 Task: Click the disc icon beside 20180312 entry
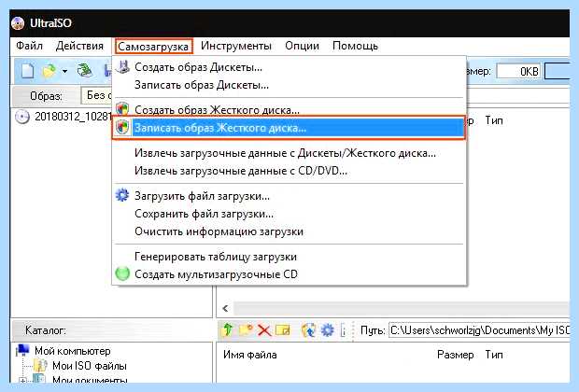coord(22,117)
